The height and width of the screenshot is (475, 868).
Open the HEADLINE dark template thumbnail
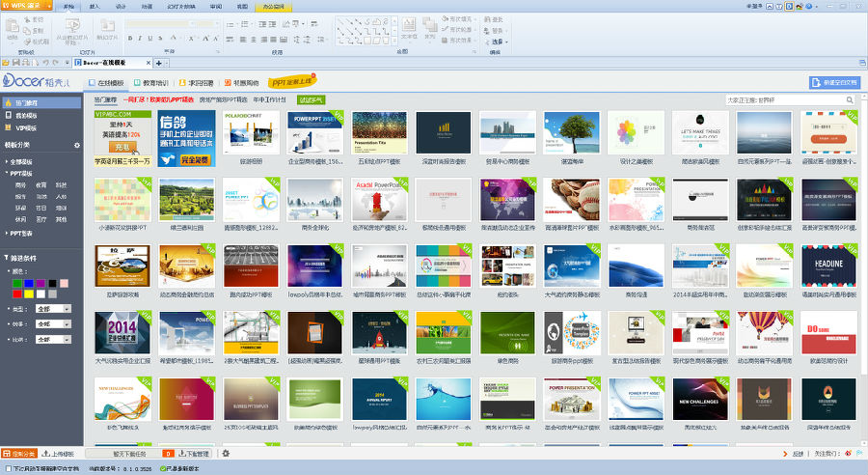(828, 265)
